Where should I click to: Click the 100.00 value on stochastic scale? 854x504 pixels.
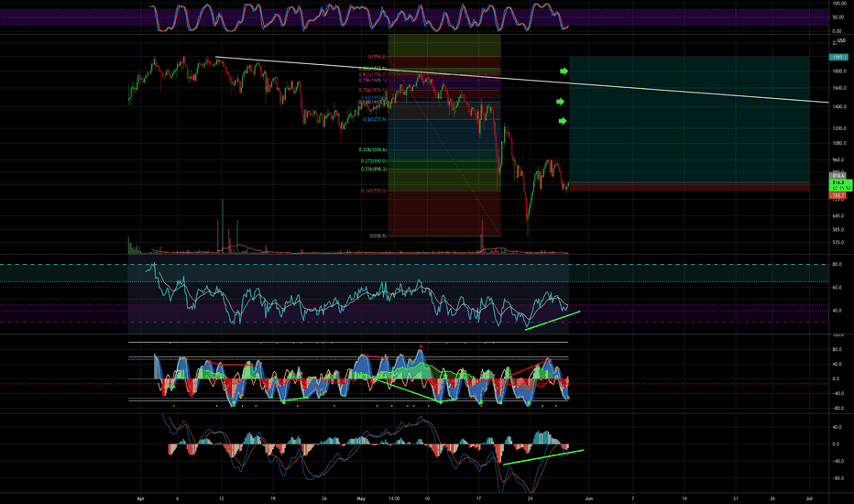point(839,4)
